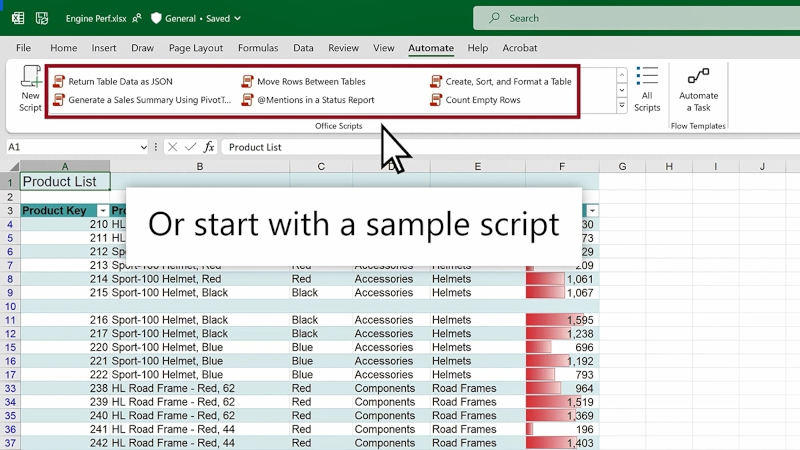Open the Data ribbon tab

[x=303, y=48]
